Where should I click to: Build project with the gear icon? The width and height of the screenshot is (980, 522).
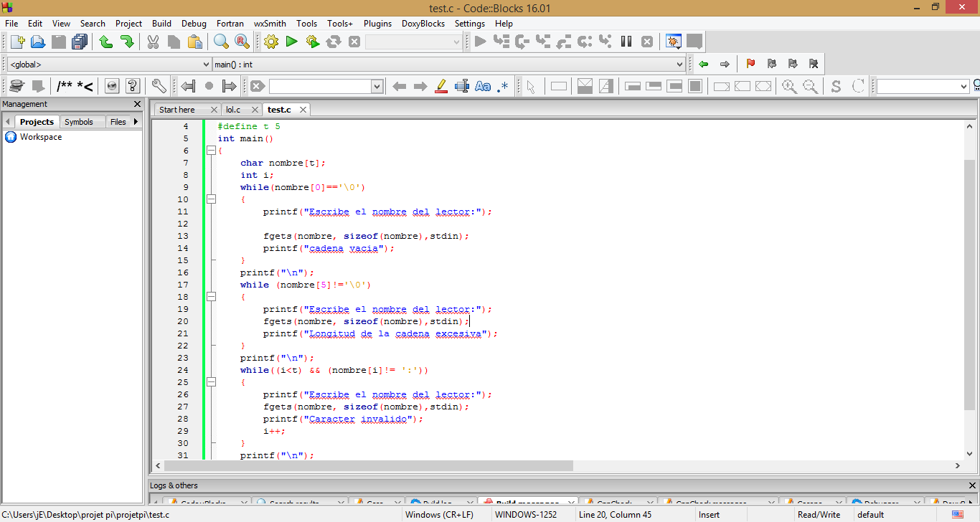[270, 42]
